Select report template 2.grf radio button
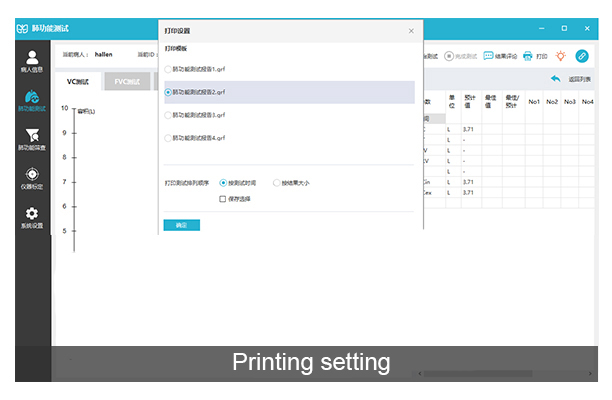The height and width of the screenshot is (400, 612). pos(168,92)
